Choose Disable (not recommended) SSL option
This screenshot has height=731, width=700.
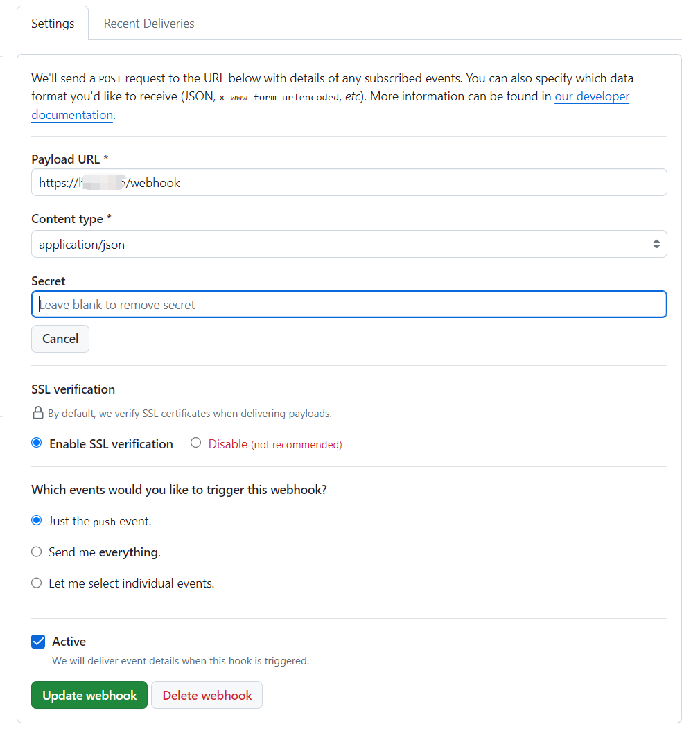pyautogui.click(x=196, y=443)
